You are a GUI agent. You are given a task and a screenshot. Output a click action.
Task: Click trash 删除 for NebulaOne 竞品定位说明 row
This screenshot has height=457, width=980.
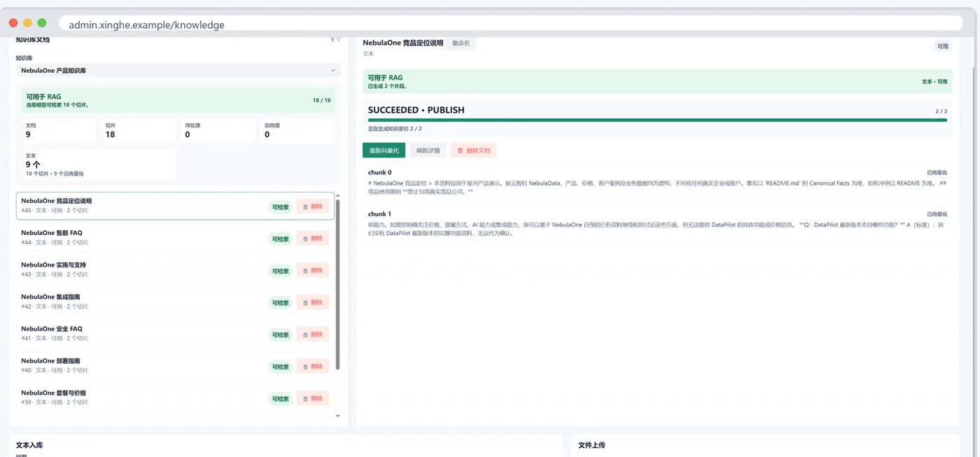coord(312,206)
